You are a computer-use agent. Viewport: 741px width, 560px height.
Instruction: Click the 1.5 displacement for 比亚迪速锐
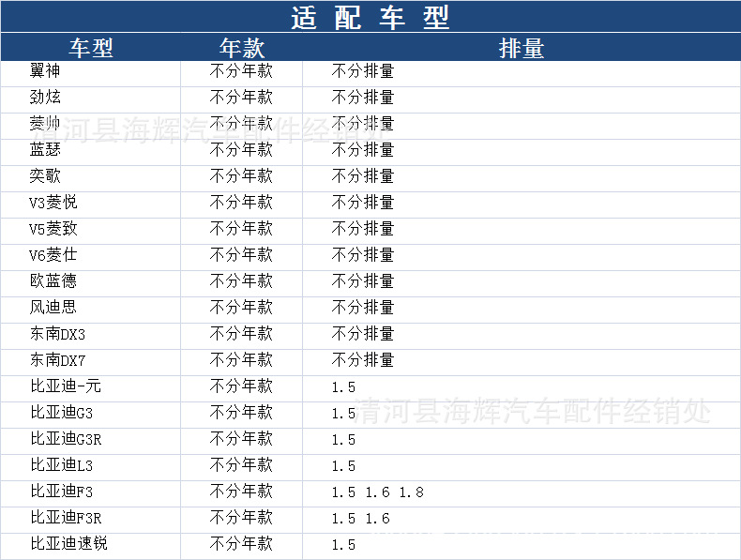(x=343, y=544)
